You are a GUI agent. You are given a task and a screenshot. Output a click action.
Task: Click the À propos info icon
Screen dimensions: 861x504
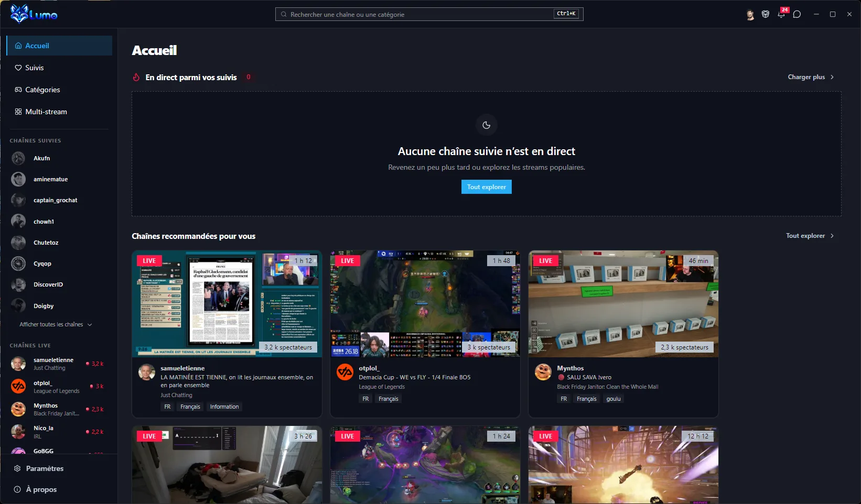[x=17, y=489]
